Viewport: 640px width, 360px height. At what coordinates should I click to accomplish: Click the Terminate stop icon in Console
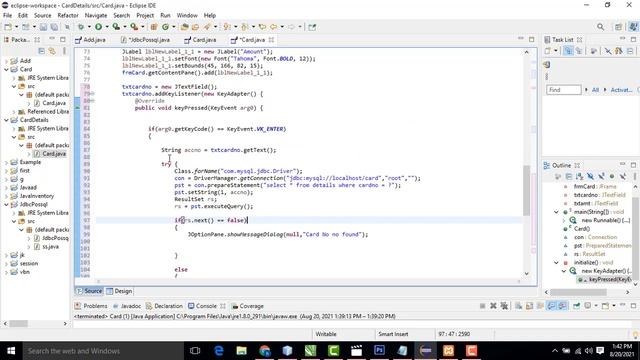pos(482,306)
